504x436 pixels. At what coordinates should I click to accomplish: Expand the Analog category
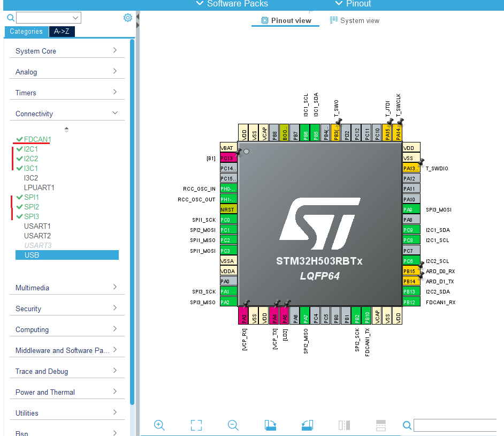coord(67,72)
